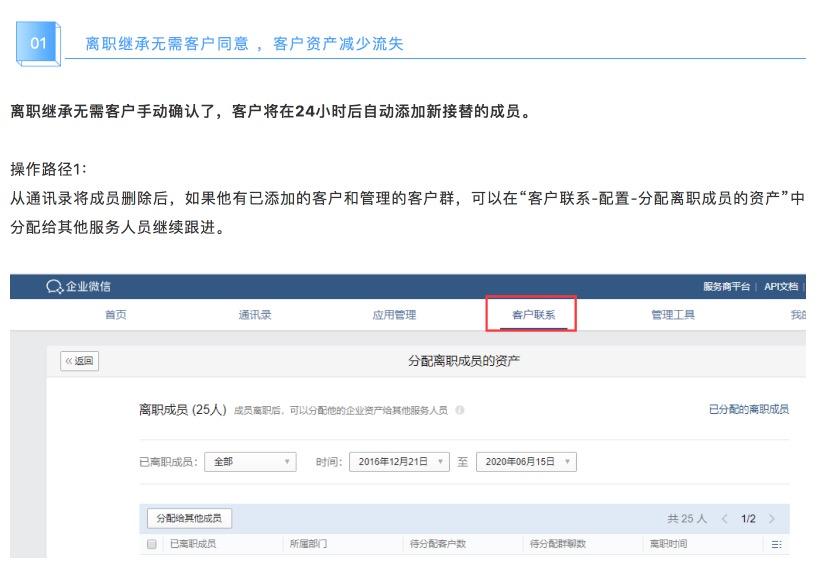Open the 管理工具 tab
This screenshot has width=821, height=571.
672,316
